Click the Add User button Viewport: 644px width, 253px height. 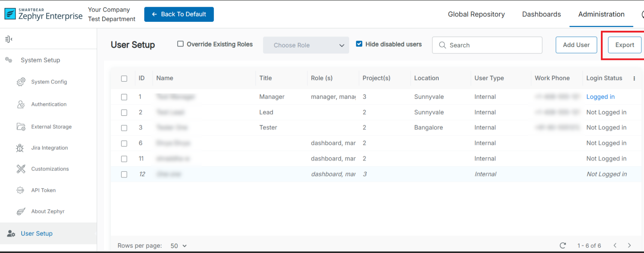point(576,45)
